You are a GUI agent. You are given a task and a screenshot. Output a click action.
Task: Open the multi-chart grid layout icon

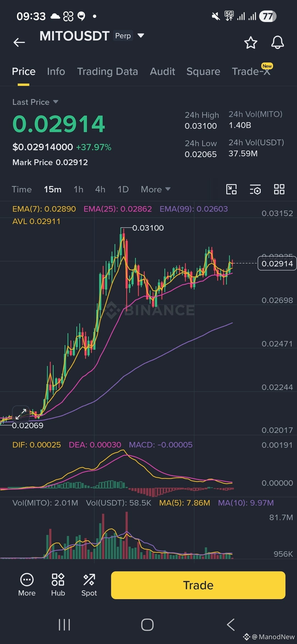point(279,189)
